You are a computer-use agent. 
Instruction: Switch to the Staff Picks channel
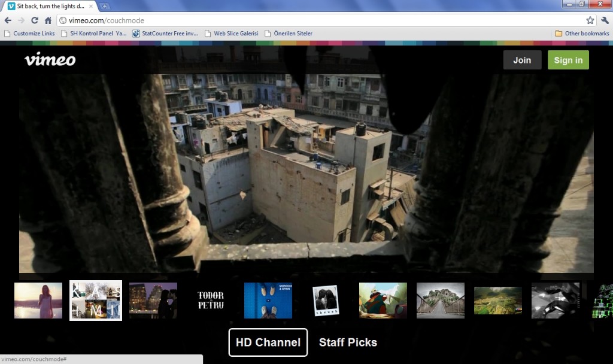[348, 342]
